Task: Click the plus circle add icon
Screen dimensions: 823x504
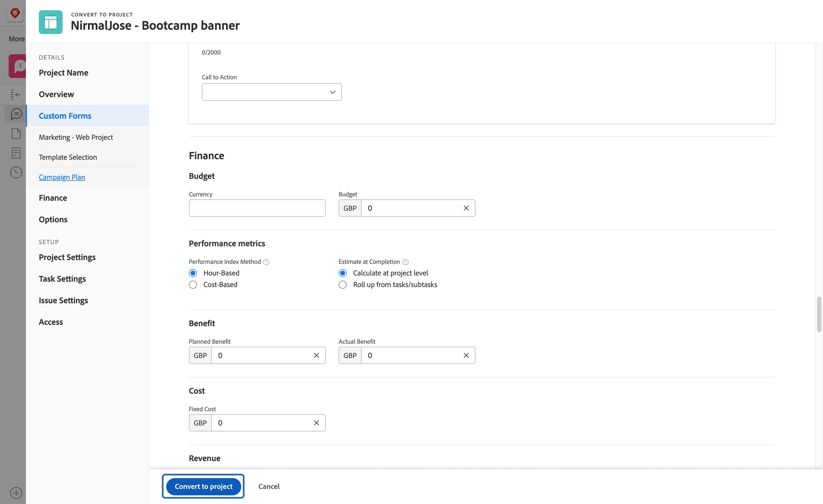Action: coord(16,493)
